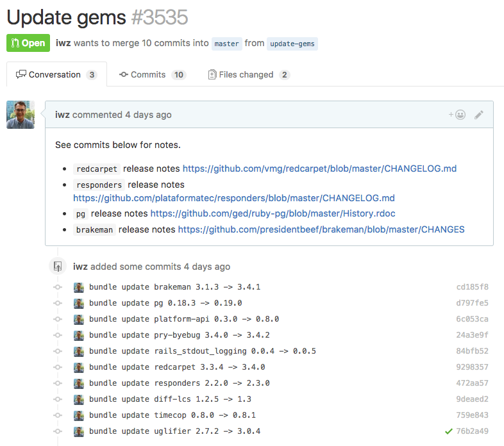Open the Files changed tab
Viewport: 504px width, 446px height.
(x=249, y=75)
